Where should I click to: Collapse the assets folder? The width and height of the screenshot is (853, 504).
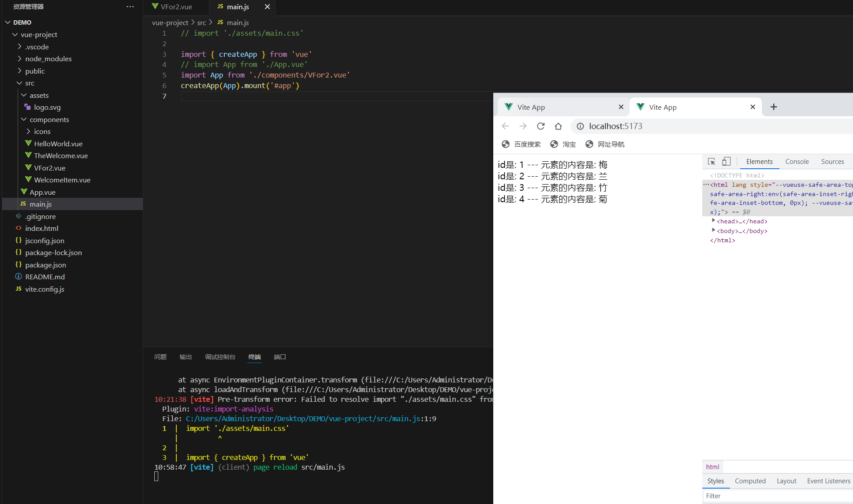[x=24, y=95]
